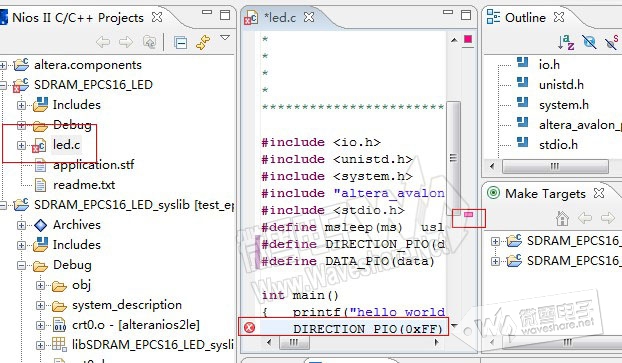Screen dimensions: 622x363
Task: Collapse all items in Projects view
Action: [x=181, y=42]
